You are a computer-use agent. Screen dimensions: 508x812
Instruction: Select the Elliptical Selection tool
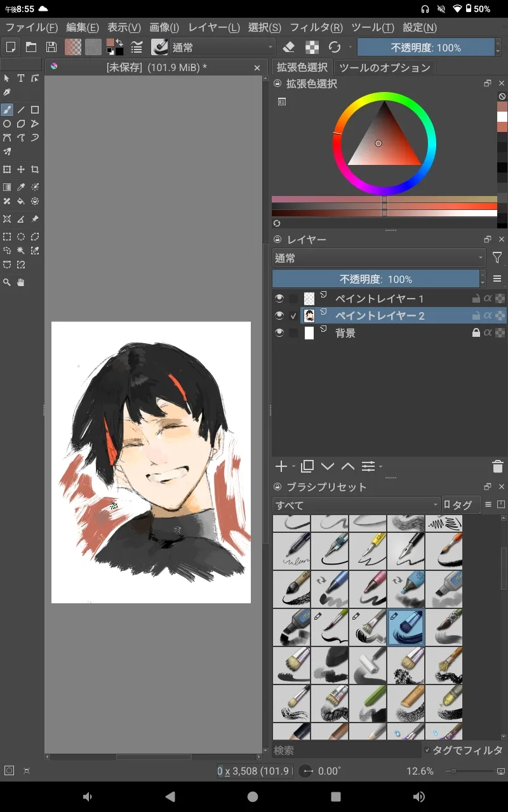click(x=21, y=237)
